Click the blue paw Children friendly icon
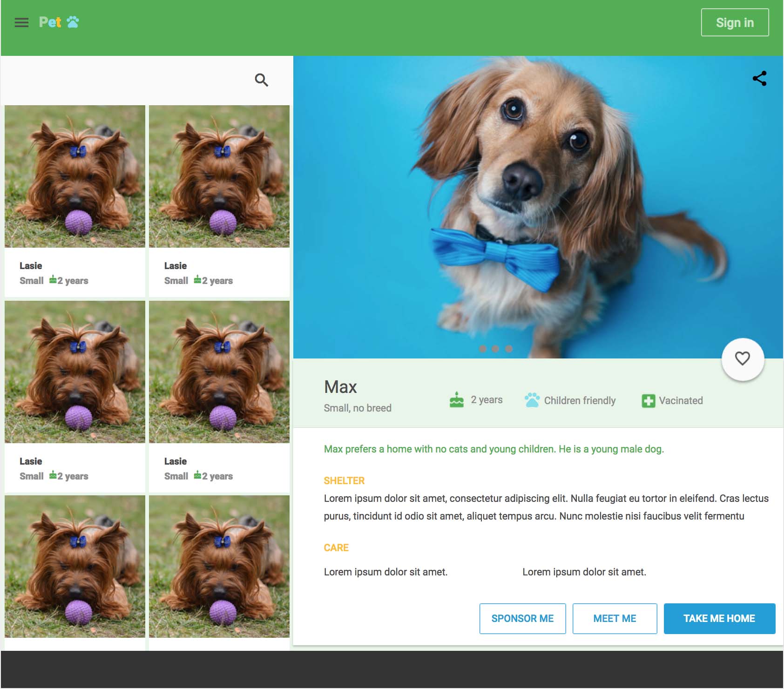The width and height of the screenshot is (784, 689). (532, 400)
